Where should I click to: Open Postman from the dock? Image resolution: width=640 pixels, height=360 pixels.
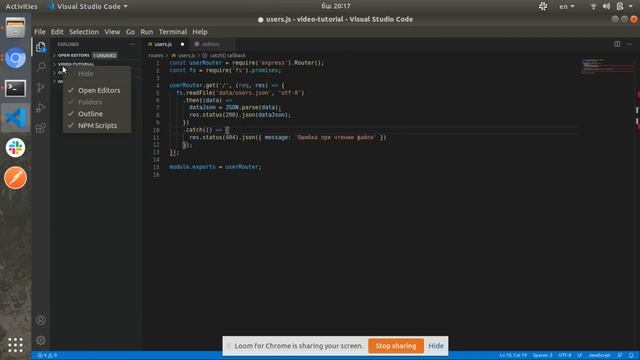[16, 178]
